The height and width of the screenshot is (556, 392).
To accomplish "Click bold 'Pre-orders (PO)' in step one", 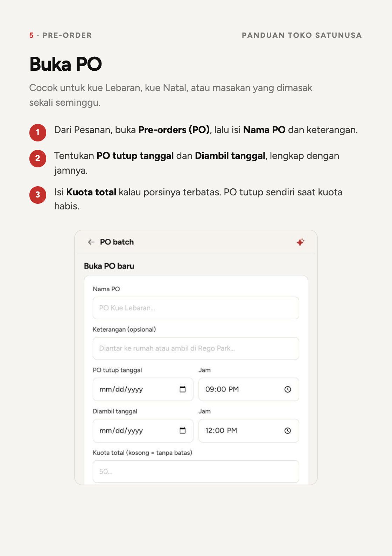I will (x=174, y=130).
